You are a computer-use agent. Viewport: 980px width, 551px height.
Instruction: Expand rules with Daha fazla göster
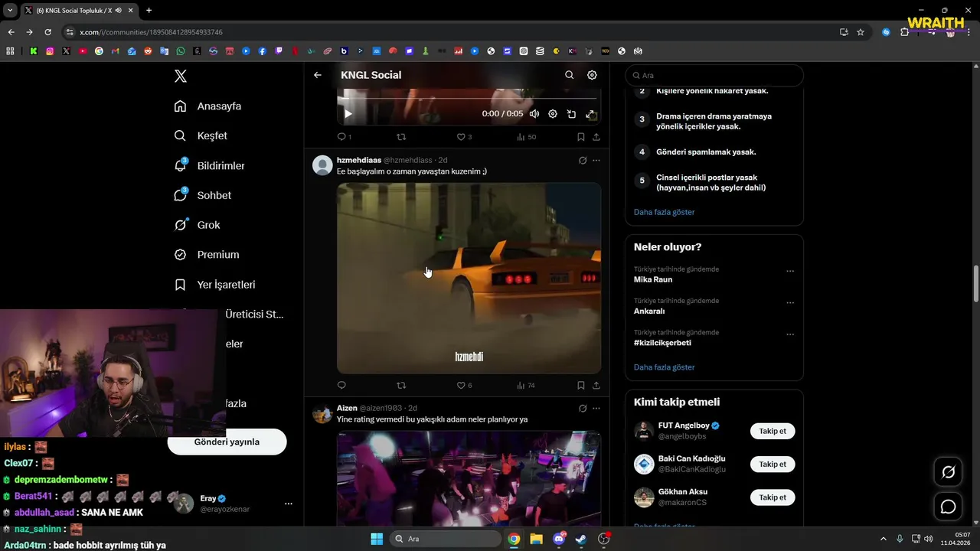click(x=664, y=212)
